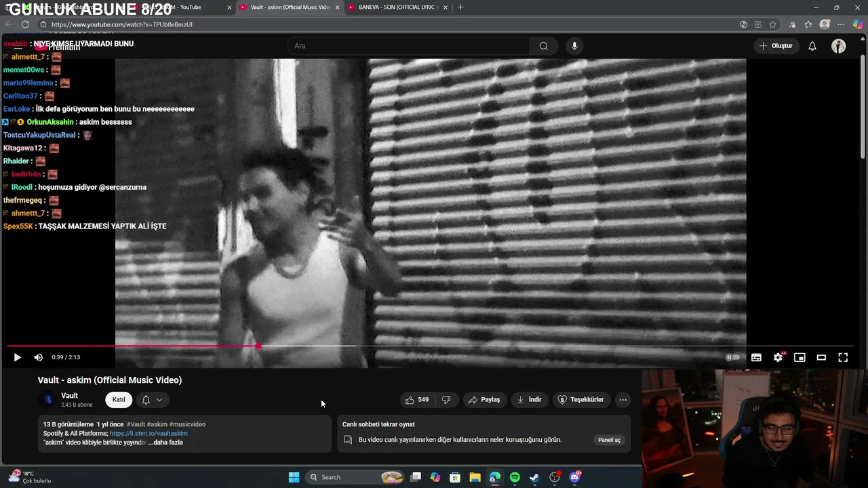The width and height of the screenshot is (868, 488).
Task: Toggle the autoplay switch in player
Action: click(x=733, y=357)
